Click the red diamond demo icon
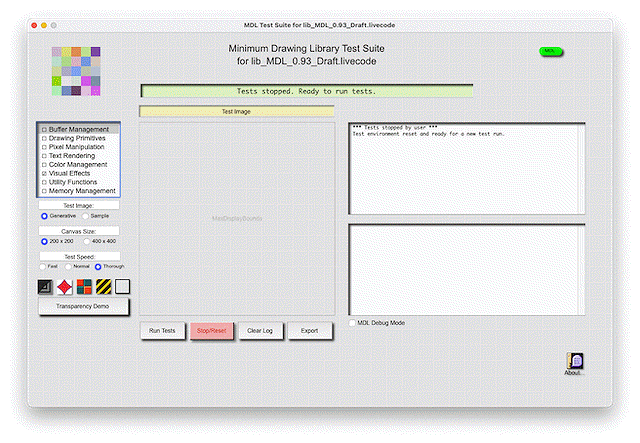The width and height of the screenshot is (640, 443). coord(65,287)
